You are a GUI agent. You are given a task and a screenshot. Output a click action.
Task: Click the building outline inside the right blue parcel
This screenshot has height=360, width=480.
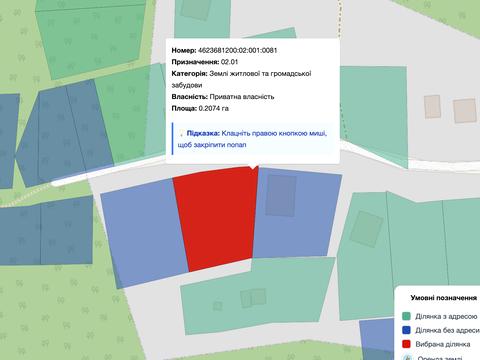(281, 196)
